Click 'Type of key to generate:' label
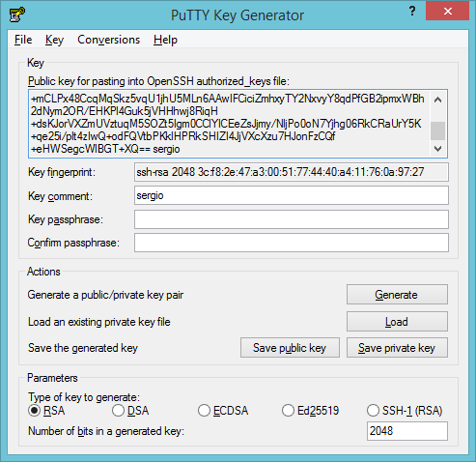 84,397
